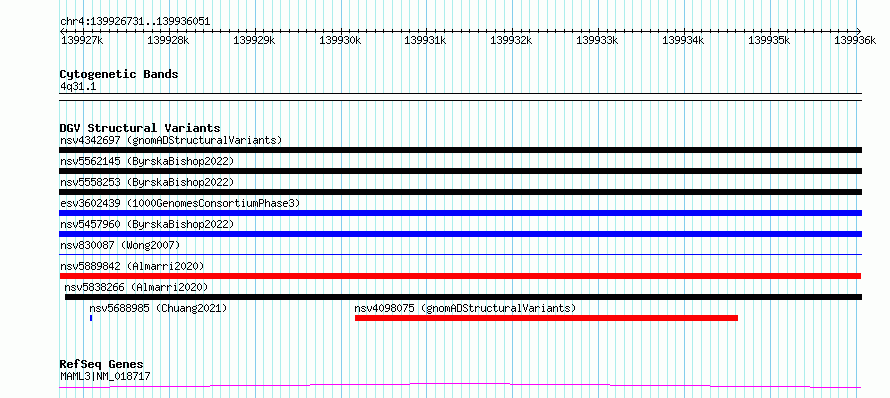This screenshot has height=398, width=890.
Task: Click the 139929k ruler tick
Action: point(254,40)
